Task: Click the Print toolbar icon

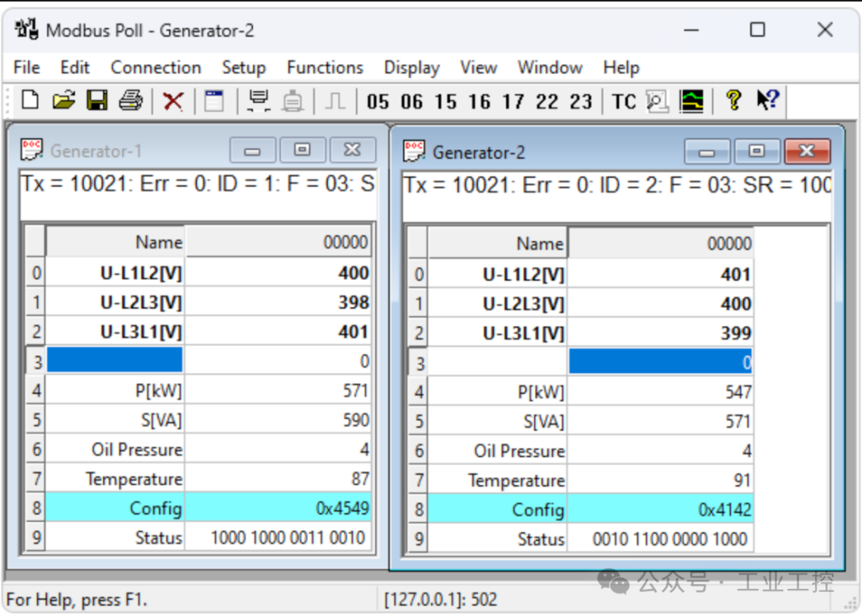Action: [x=131, y=101]
